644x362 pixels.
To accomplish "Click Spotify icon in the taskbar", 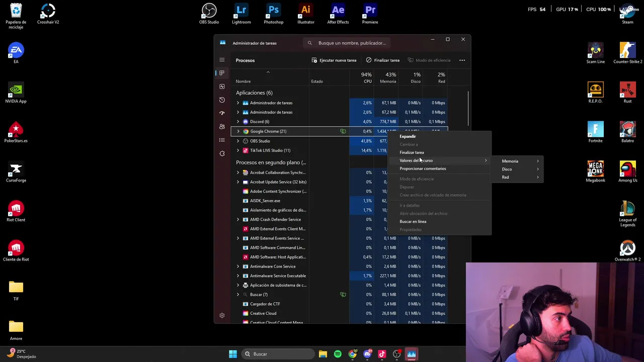I will (338, 354).
